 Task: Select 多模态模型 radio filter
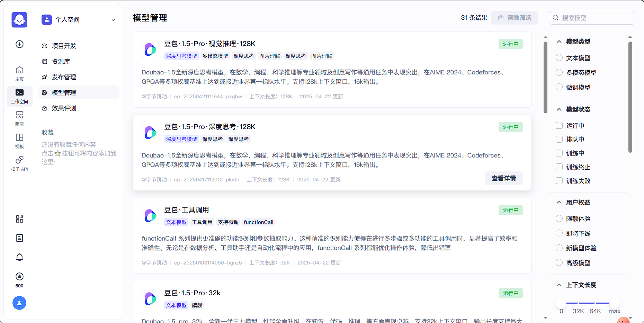click(559, 72)
